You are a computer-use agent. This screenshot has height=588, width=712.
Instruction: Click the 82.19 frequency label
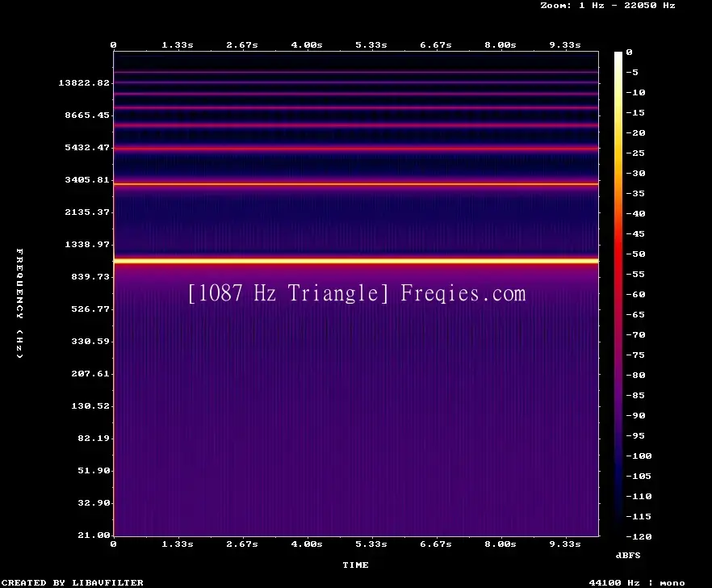94,438
